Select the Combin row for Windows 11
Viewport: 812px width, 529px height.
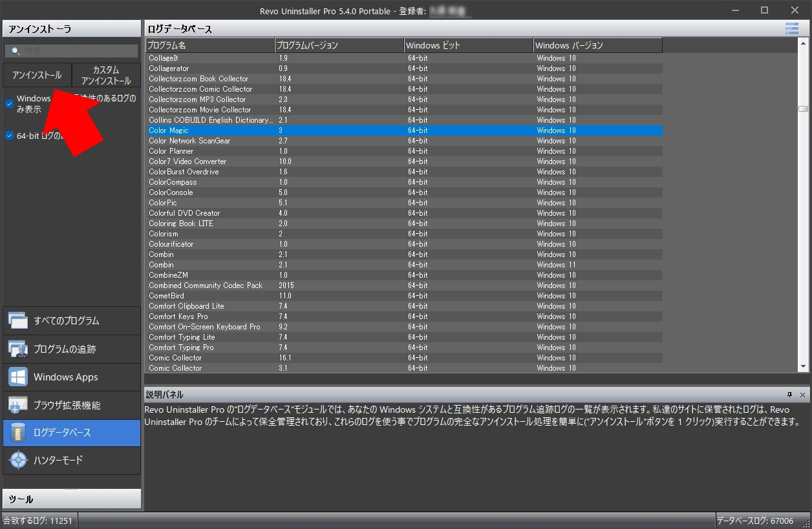404,265
